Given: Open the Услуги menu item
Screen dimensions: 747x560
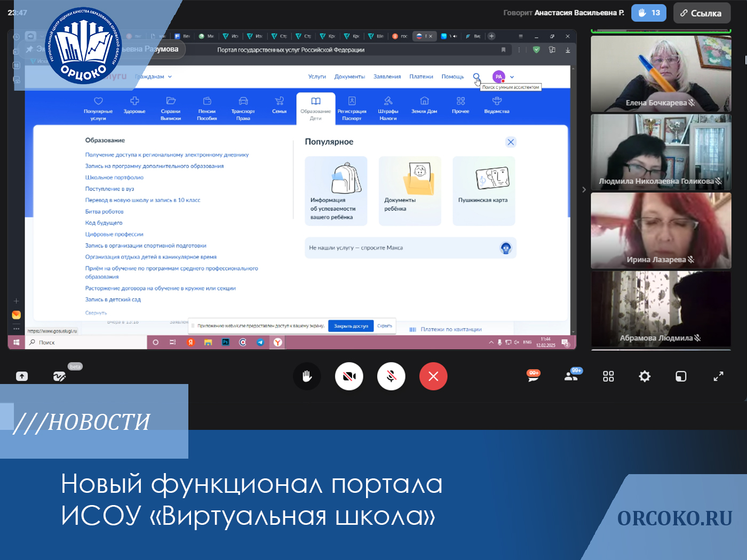Looking at the screenshot, I should (317, 77).
